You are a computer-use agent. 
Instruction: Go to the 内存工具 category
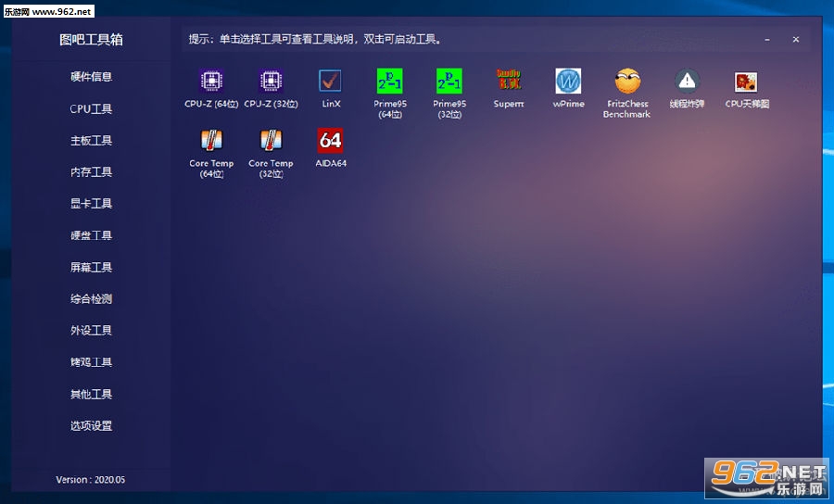coord(91,171)
